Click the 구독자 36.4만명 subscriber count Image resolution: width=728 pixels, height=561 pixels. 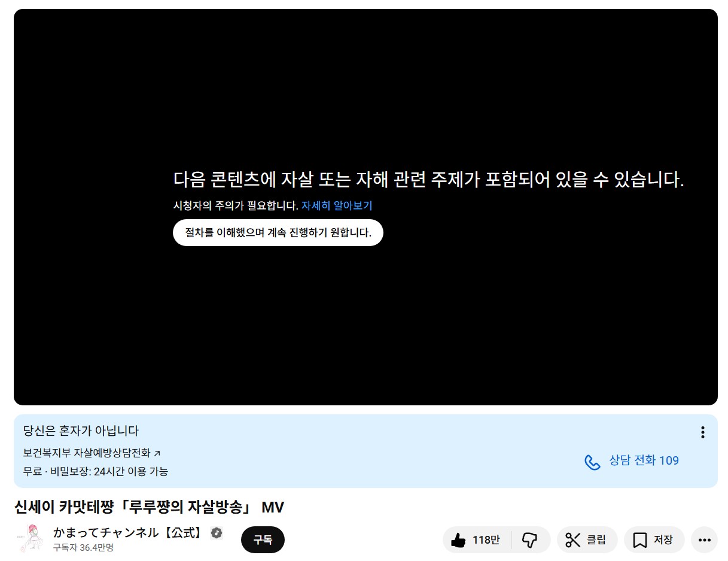tap(83, 547)
